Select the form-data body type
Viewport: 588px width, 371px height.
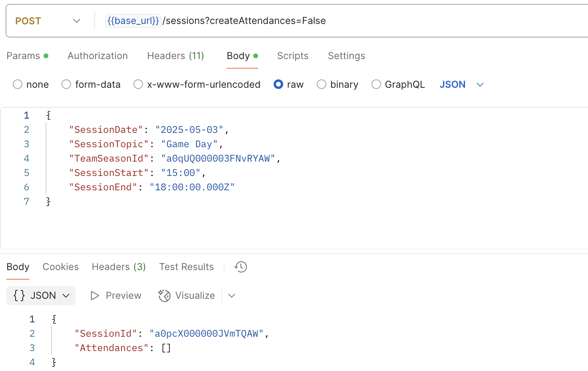91,85
